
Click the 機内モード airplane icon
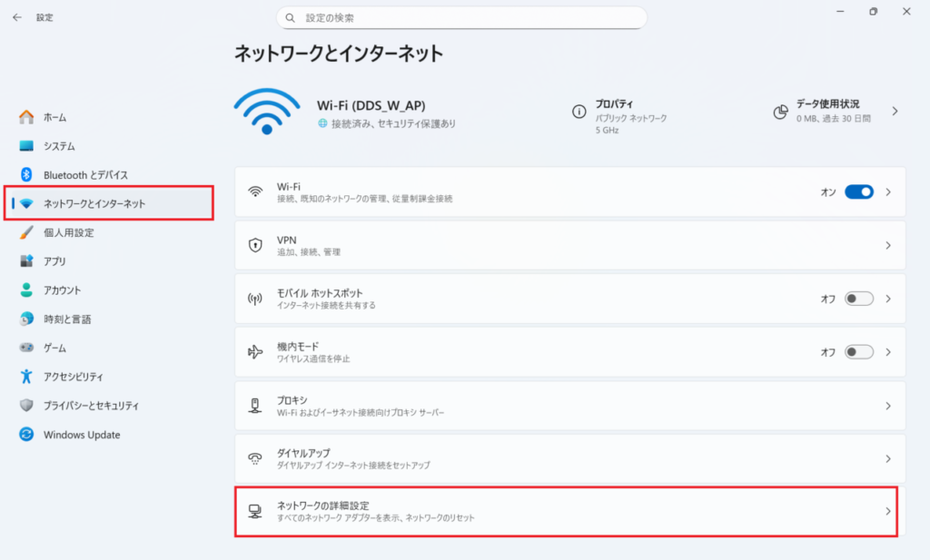[x=256, y=351]
